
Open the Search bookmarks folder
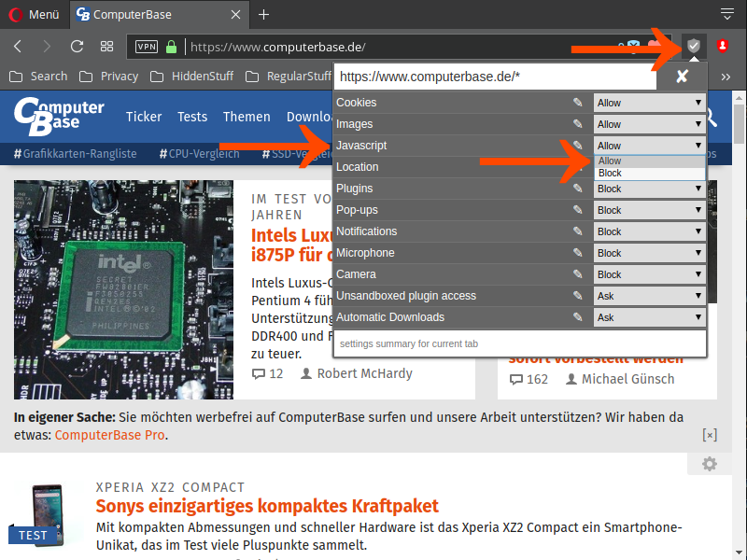[x=38, y=77]
